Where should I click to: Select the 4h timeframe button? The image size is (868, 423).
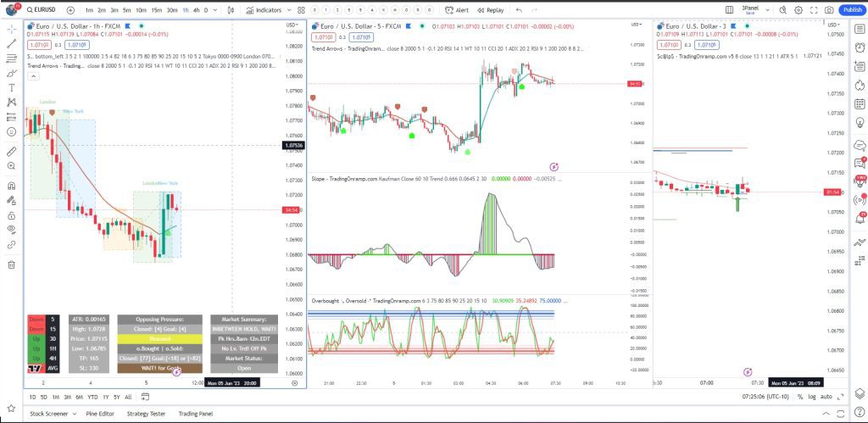tap(197, 10)
